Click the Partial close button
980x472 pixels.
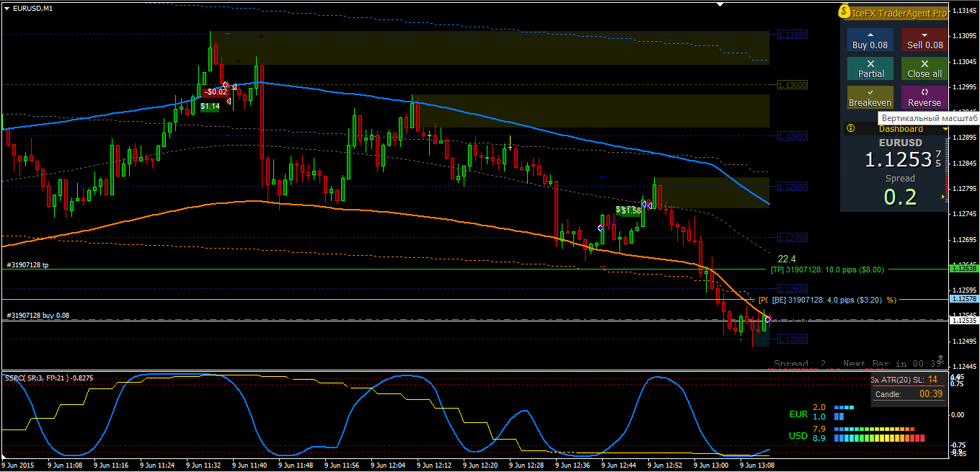(870, 68)
